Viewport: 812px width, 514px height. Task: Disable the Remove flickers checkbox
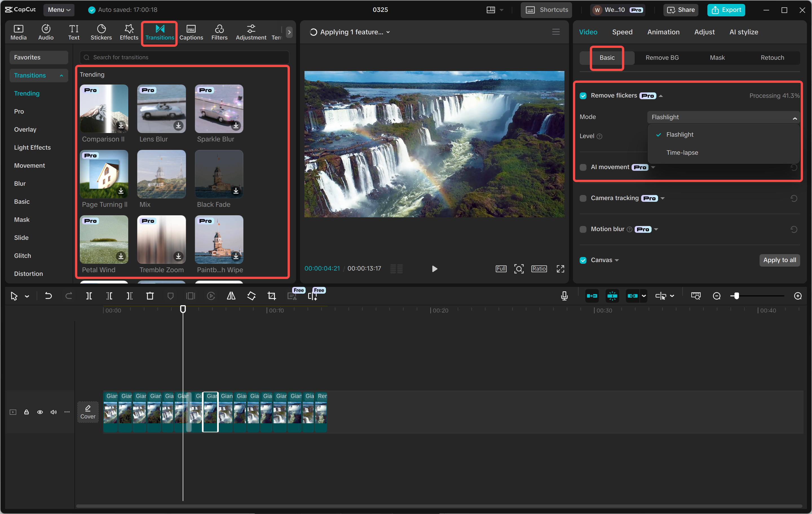coord(583,96)
